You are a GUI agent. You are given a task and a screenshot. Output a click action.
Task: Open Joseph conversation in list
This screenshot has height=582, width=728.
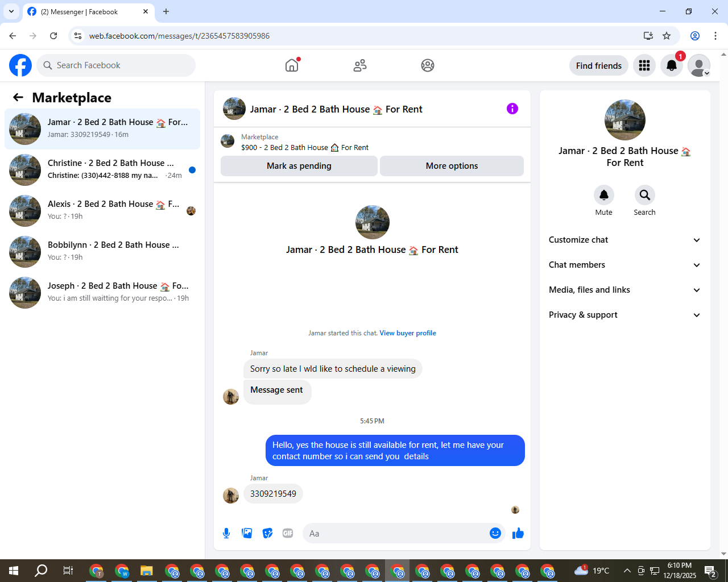[102, 293]
